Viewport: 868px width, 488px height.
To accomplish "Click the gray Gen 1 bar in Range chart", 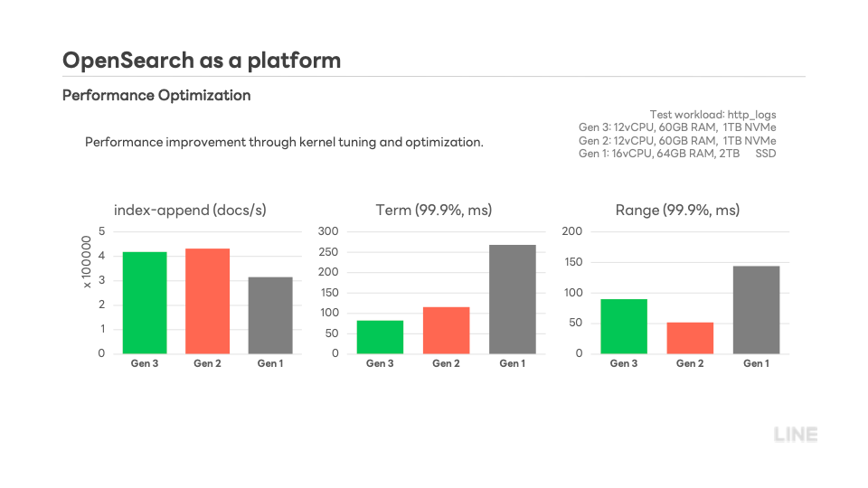I will [756, 310].
